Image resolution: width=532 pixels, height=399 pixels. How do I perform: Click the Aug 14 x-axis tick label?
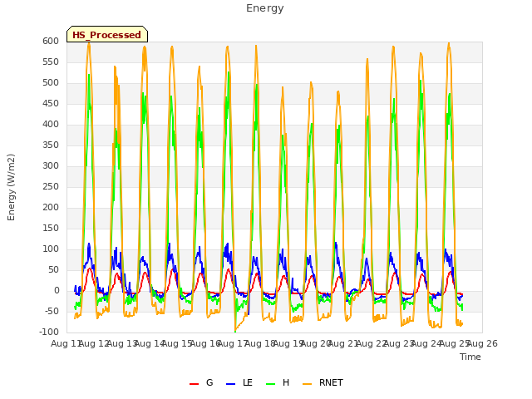tap(150, 343)
